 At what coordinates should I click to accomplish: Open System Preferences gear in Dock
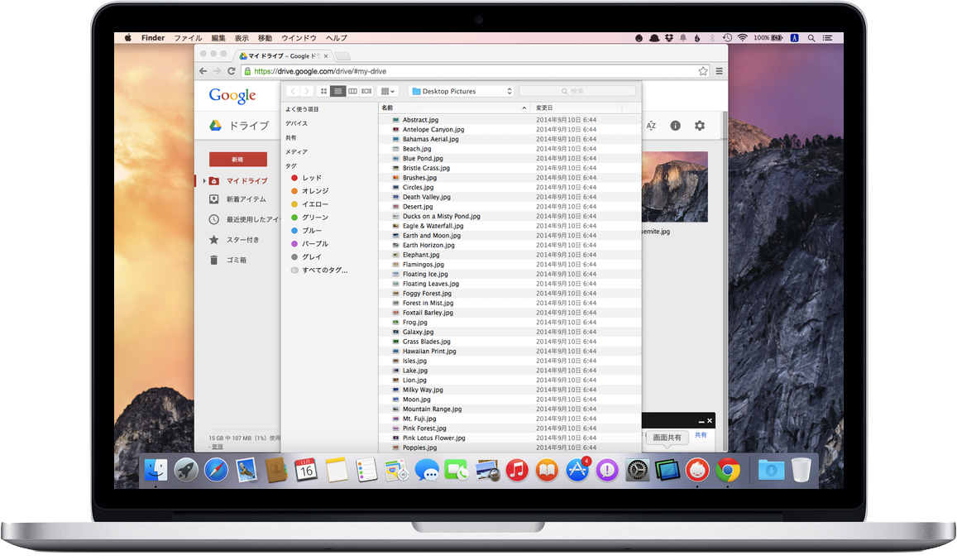(x=637, y=470)
